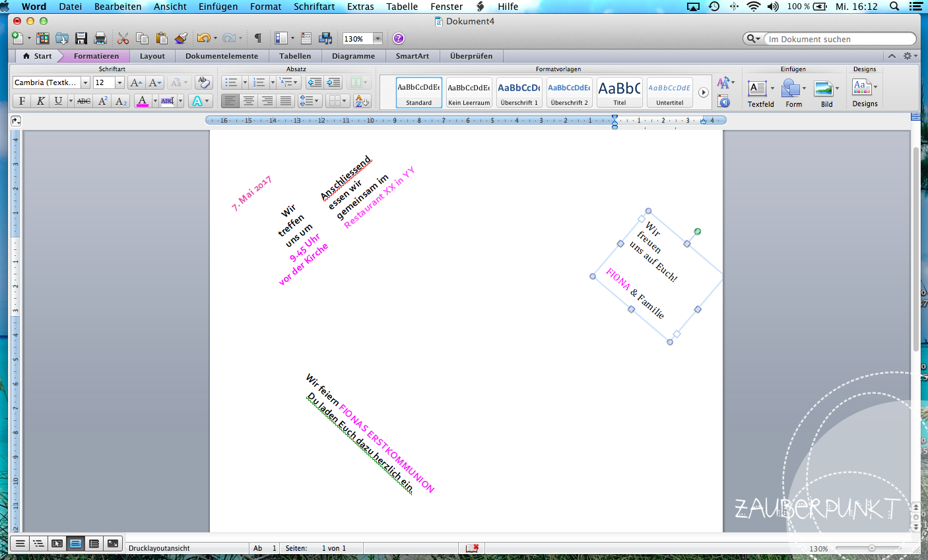928x560 pixels.
Task: Save the document with floppy disk icon
Action: coord(81,38)
